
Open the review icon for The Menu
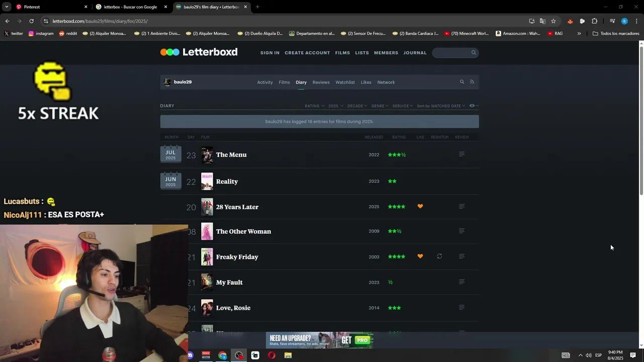[461, 154]
